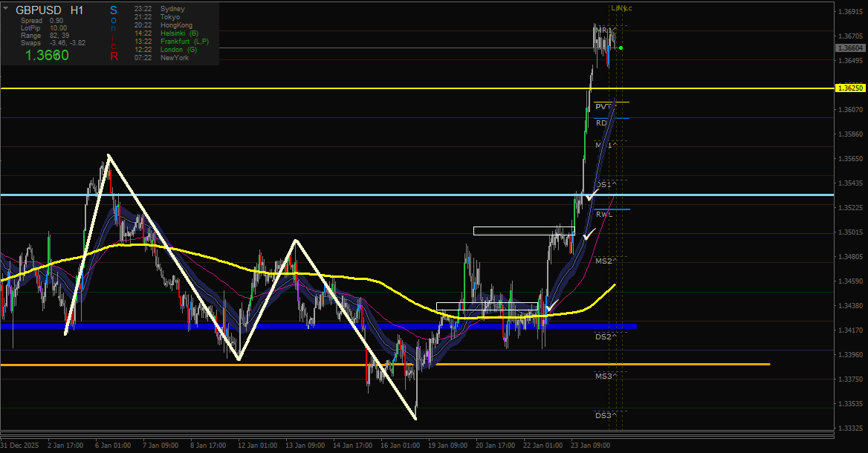Image resolution: width=868 pixels, height=453 pixels.
Task: Click 1.35650 on the price scale
Action: click(851, 159)
